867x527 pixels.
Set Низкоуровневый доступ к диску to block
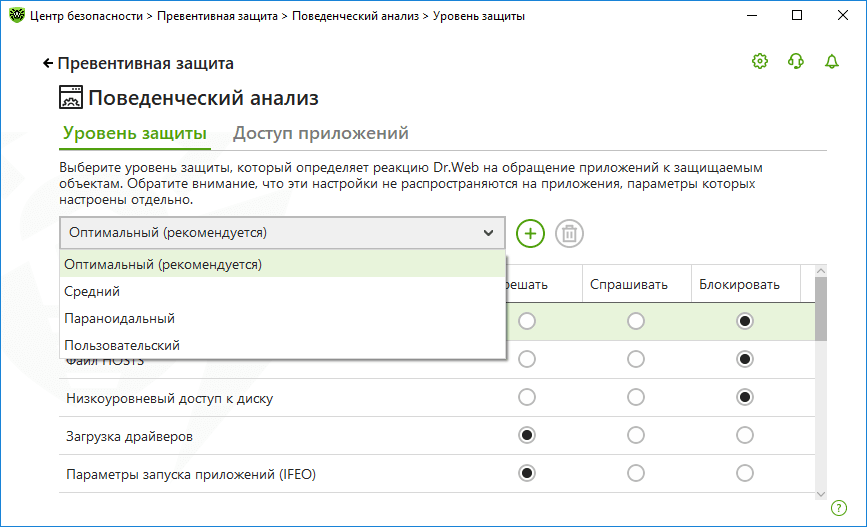coord(745,397)
